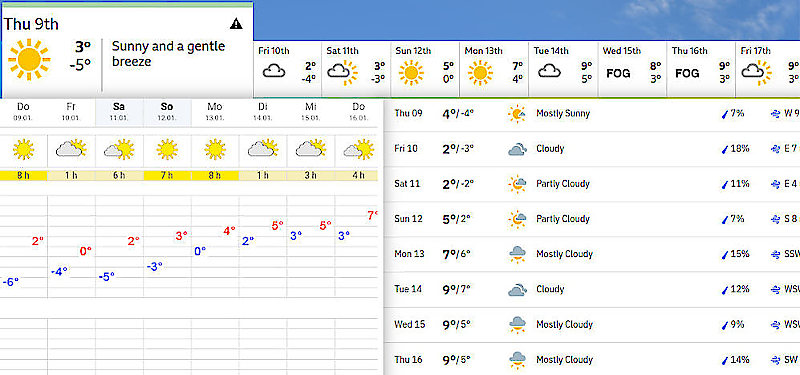Screen dimensions: 800x375
Task: Click cloudy-sun icon under Di 14.01.
Action: (263, 149)
